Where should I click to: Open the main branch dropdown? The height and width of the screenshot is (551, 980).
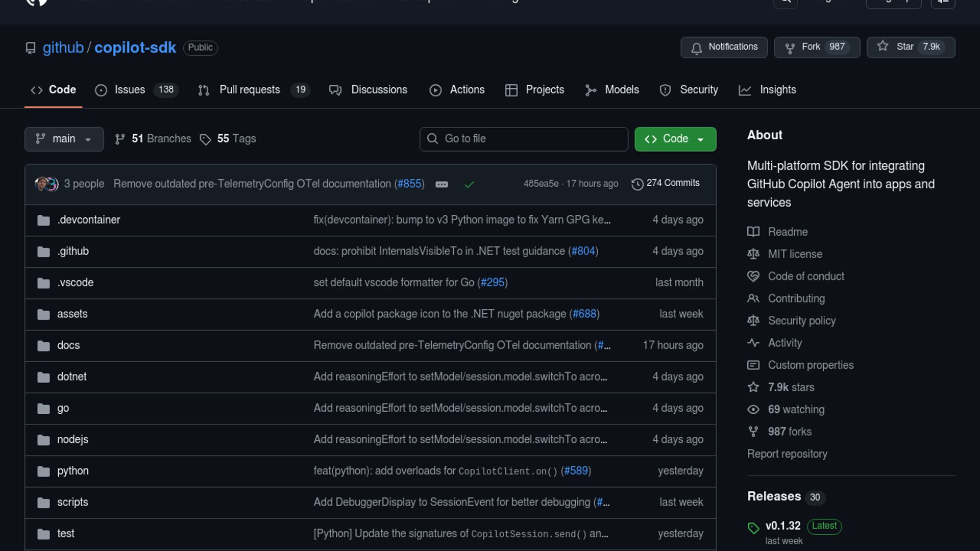pyautogui.click(x=64, y=139)
